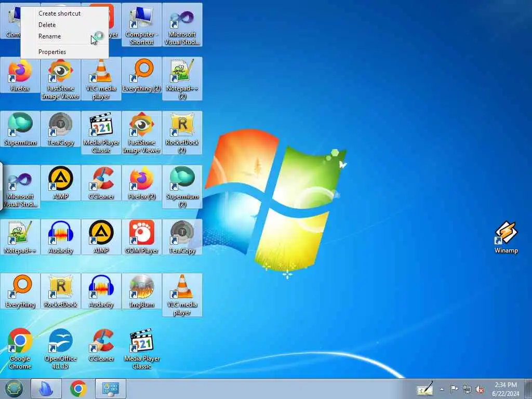Viewport: 532px width, 399px height.
Task: Click the ImgBurn desktop shortcut
Action: point(141,291)
